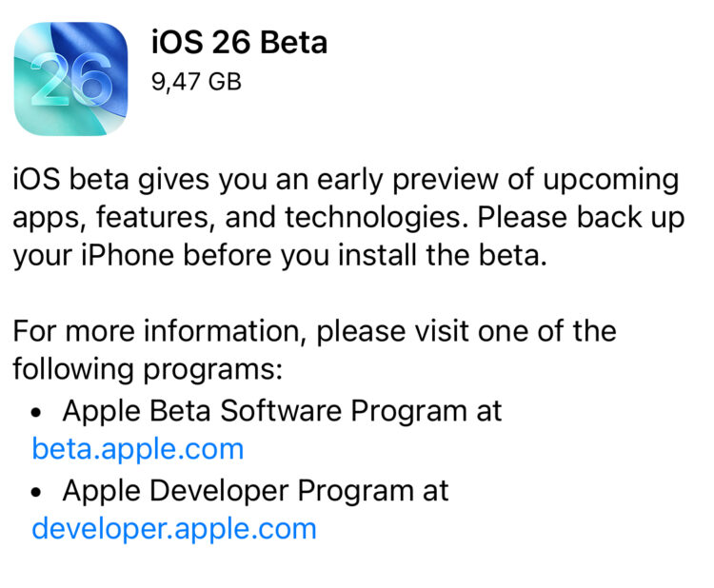Open the beta.apple.com link
This screenshot has width=714, height=588.
pyautogui.click(x=138, y=449)
